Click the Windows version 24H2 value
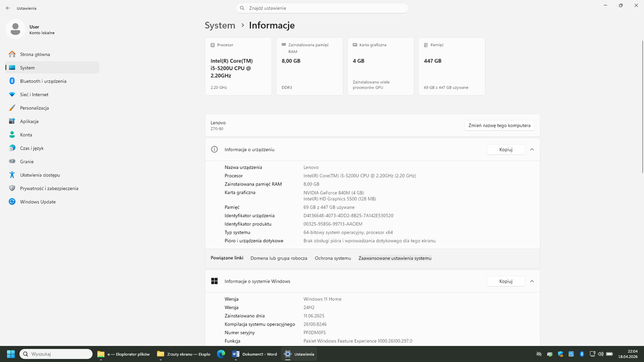 coord(309,307)
